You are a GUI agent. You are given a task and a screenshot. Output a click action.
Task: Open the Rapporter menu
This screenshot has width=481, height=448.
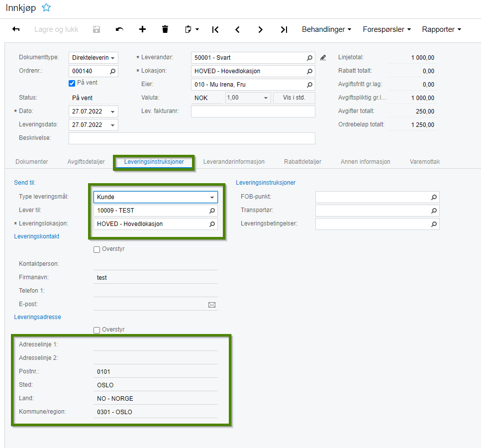(441, 29)
